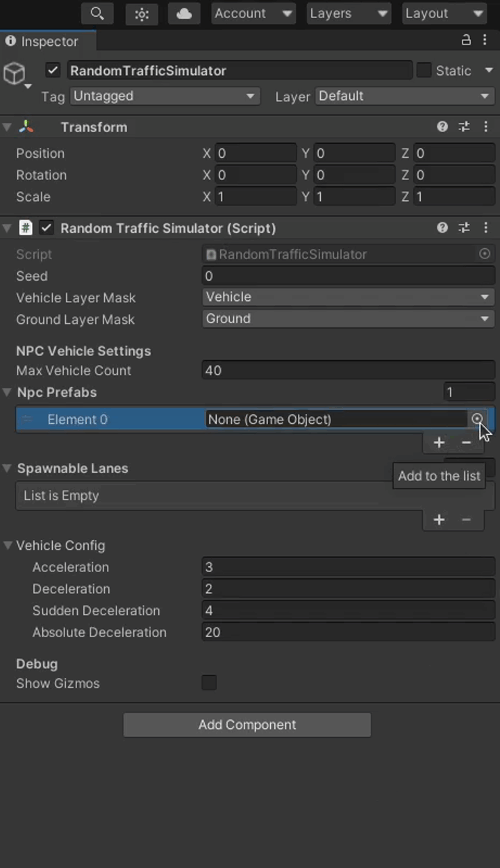Toggle the Inspector lock icon
The image size is (500, 868).
tap(466, 40)
